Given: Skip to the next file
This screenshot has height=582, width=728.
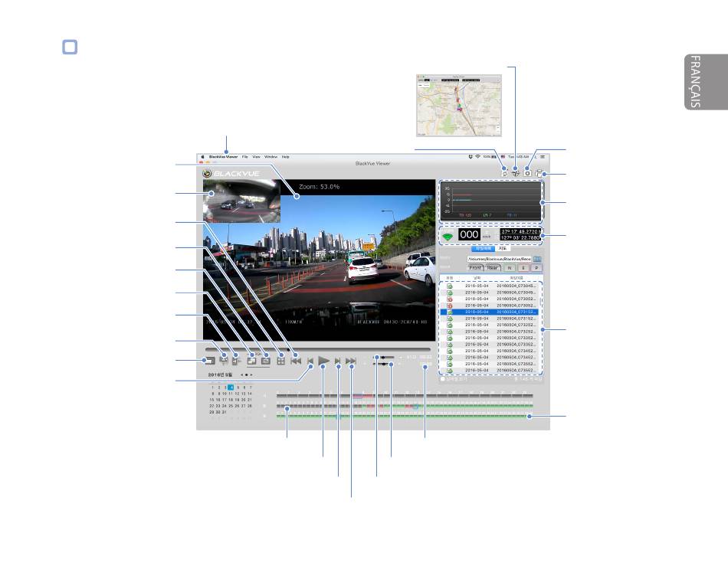Looking at the screenshot, I should 351,360.
